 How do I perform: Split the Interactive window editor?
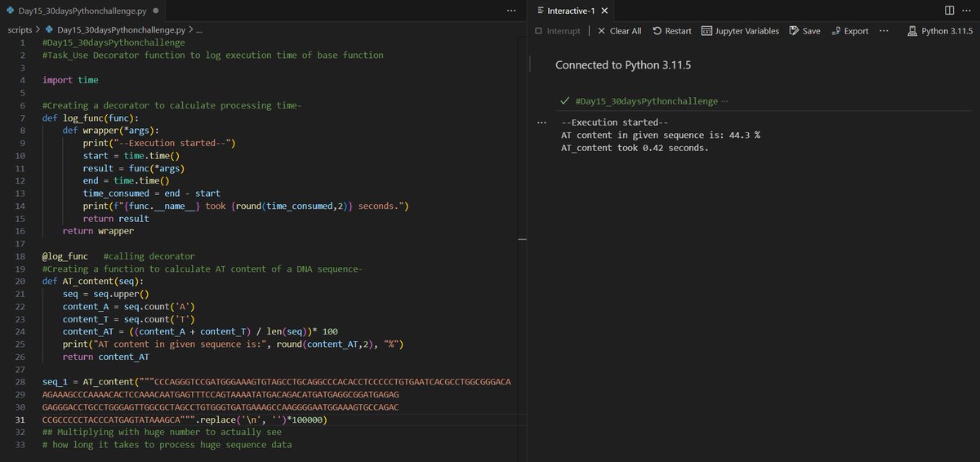tap(949, 10)
